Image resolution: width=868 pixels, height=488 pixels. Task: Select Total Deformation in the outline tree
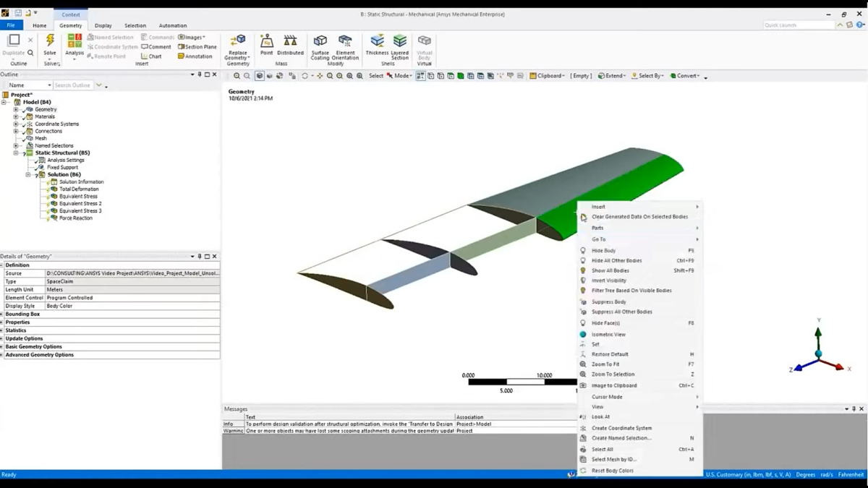click(x=79, y=189)
